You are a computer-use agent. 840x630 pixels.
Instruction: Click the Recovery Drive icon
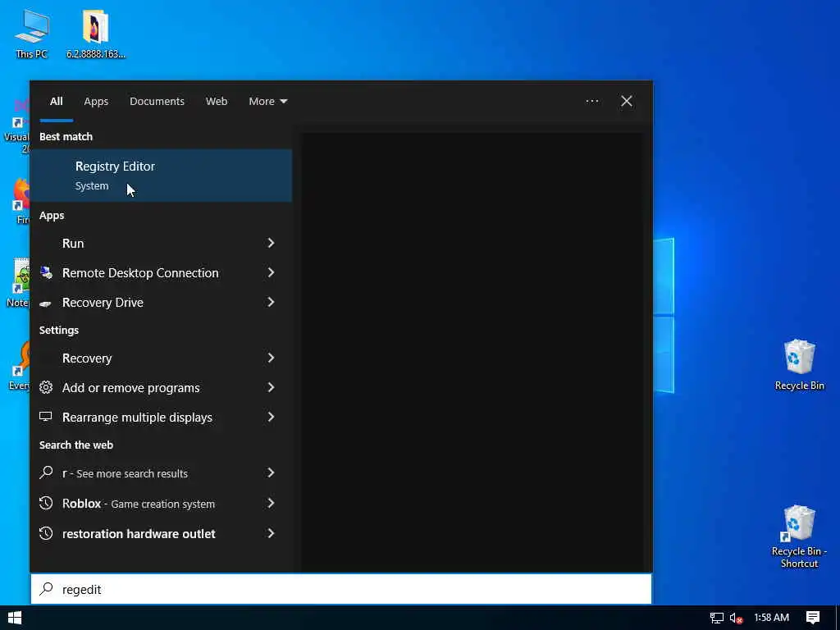tap(46, 304)
